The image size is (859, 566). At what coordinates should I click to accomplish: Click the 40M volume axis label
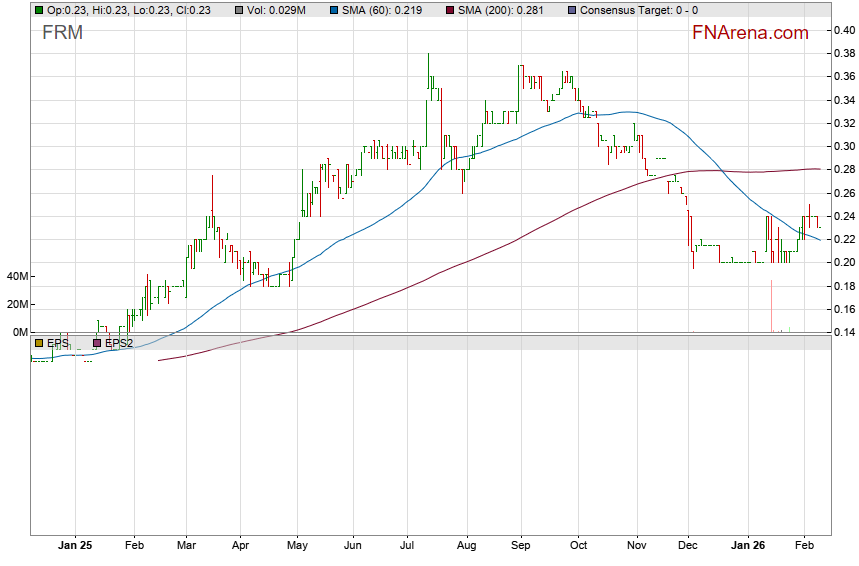(x=15, y=276)
